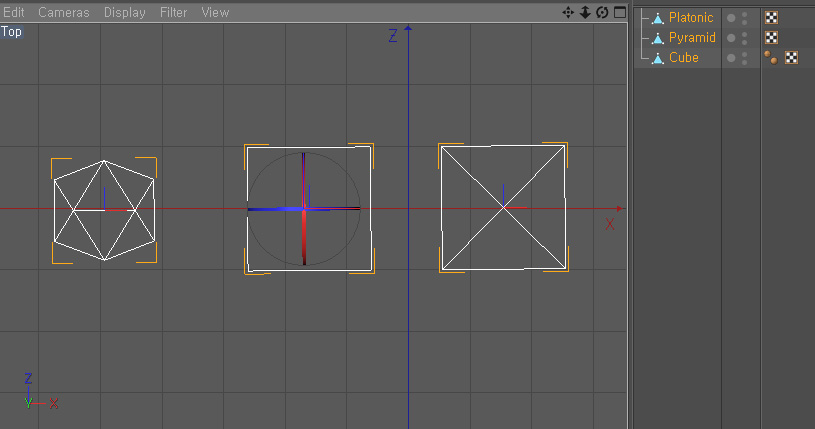This screenshot has height=429, width=815.
Task: Select the Platonic object in the object manager
Action: point(691,18)
